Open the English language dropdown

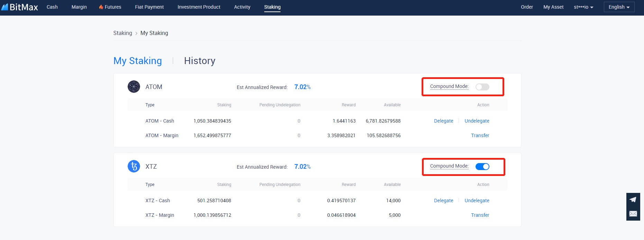pos(619,7)
